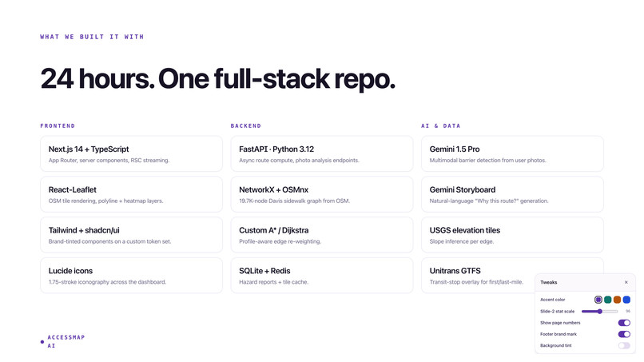Click the USGS elevation tiles card
Screen dimensions: 644x362
pyautogui.click(x=513, y=235)
